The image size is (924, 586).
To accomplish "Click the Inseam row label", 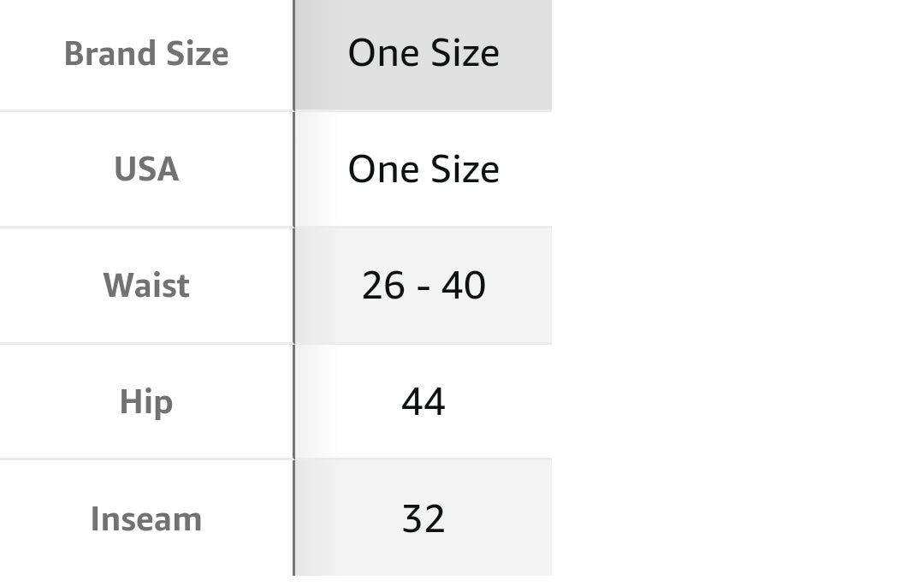I will click(146, 519).
